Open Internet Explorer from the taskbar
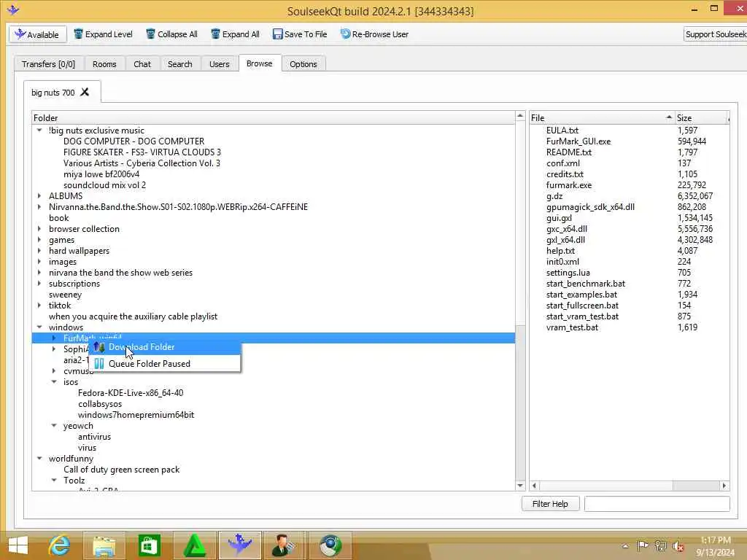 tap(60, 545)
